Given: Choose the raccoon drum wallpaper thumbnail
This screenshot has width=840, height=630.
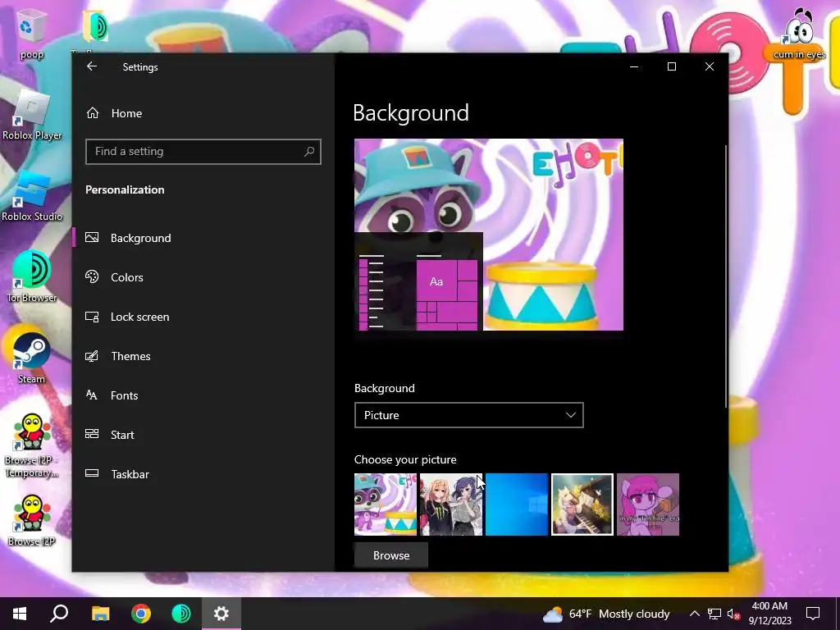Looking at the screenshot, I should pos(386,504).
